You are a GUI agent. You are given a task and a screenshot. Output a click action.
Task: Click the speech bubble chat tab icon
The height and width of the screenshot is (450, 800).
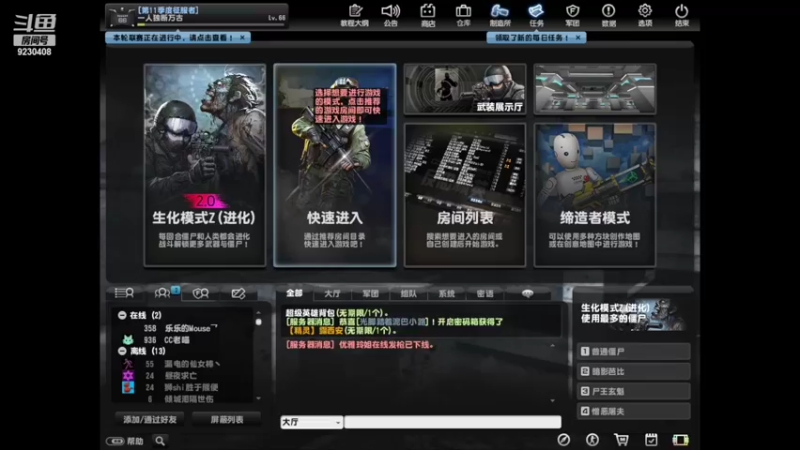click(528, 293)
